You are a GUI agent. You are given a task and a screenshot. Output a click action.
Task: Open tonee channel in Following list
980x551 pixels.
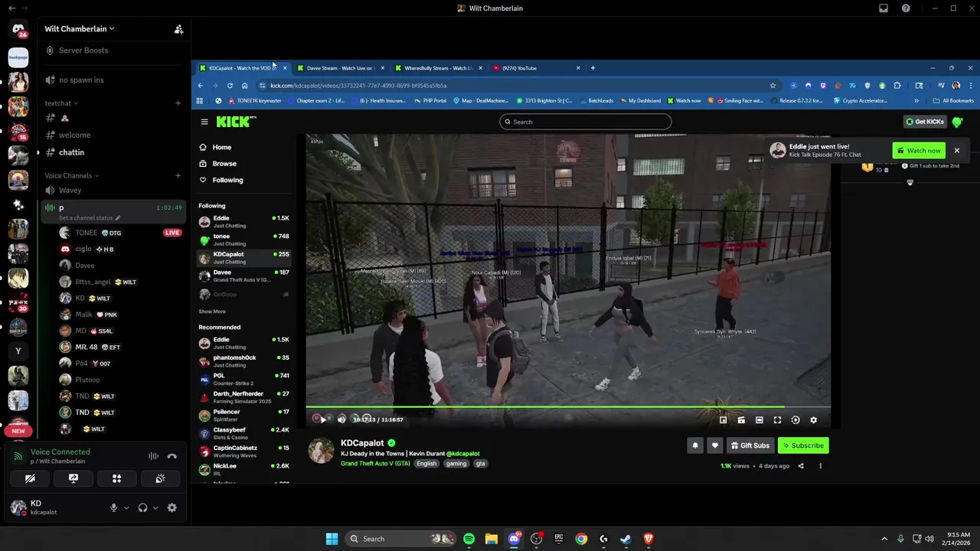point(243,240)
